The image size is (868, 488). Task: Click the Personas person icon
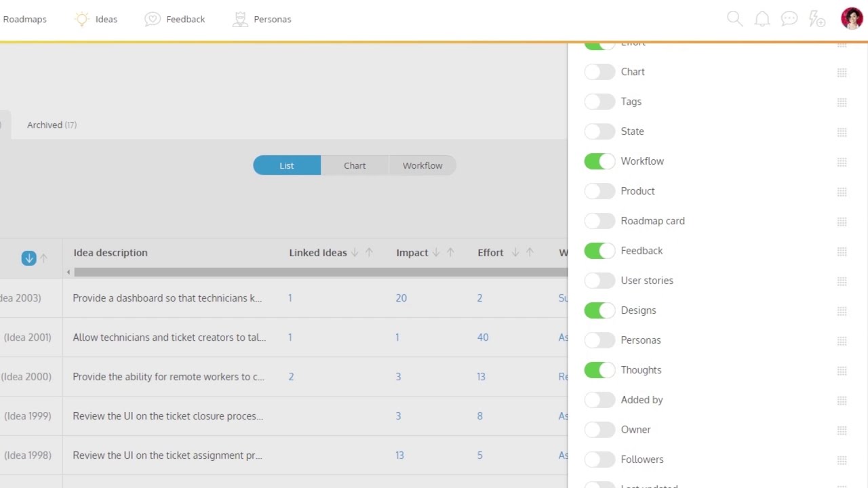[240, 19]
